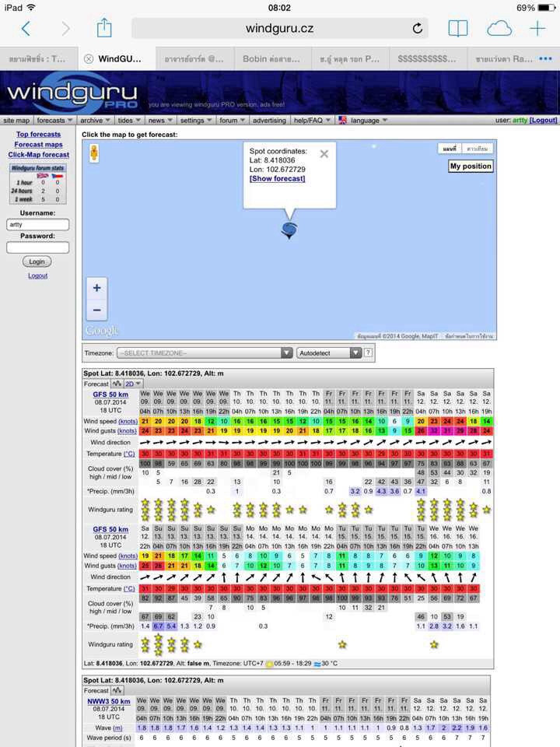Click the windguru spot marker on the map
Image resolution: width=560 pixels, height=747 pixels.
289,230
